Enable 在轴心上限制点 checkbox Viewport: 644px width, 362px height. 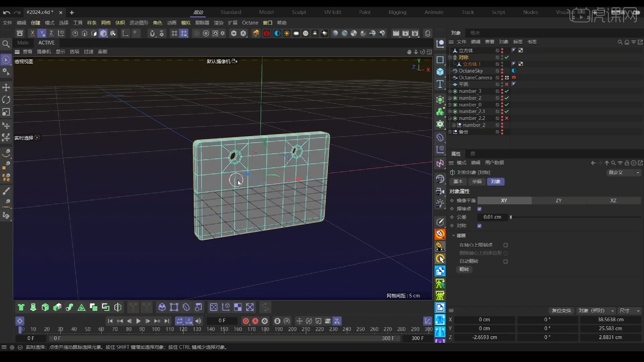pos(505,245)
